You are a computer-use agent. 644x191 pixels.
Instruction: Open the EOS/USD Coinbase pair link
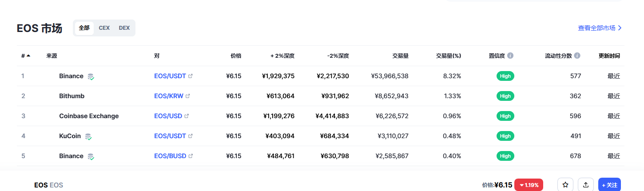(x=168, y=116)
